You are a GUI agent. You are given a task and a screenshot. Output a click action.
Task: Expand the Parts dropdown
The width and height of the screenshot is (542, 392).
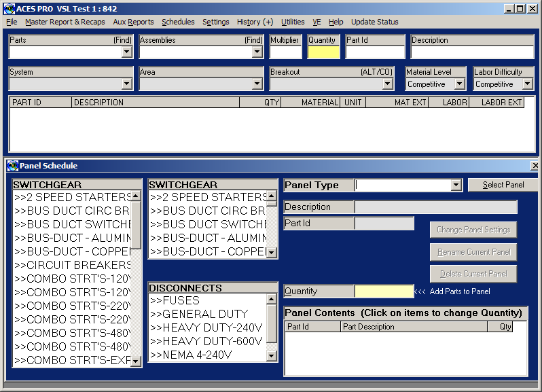[x=127, y=52]
